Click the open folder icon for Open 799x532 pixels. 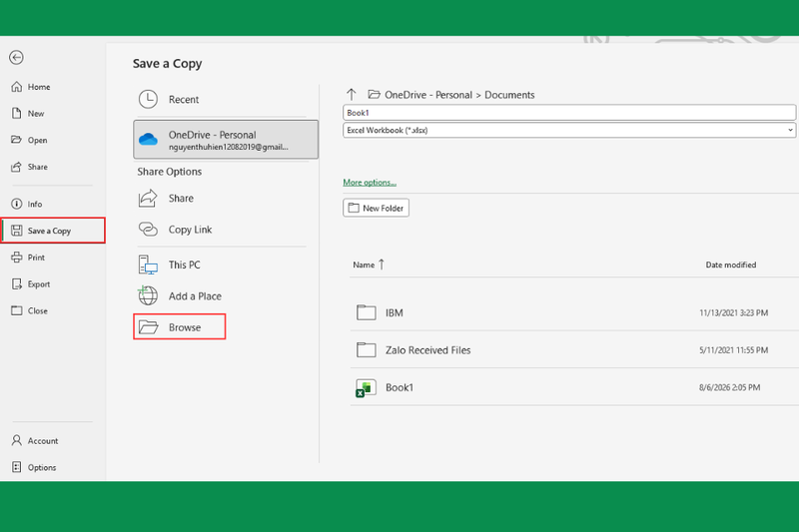click(17, 140)
